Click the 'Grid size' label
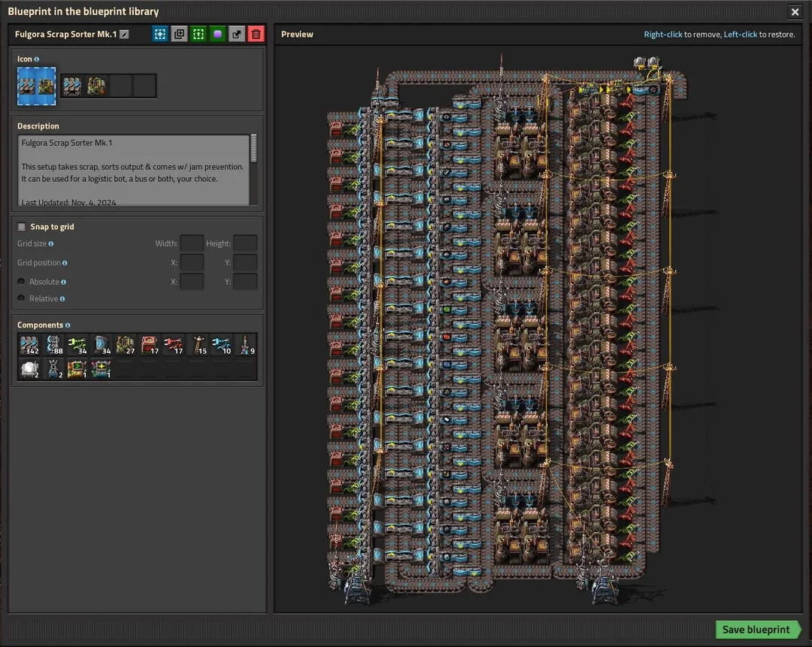The width and height of the screenshot is (812, 647). (x=32, y=243)
